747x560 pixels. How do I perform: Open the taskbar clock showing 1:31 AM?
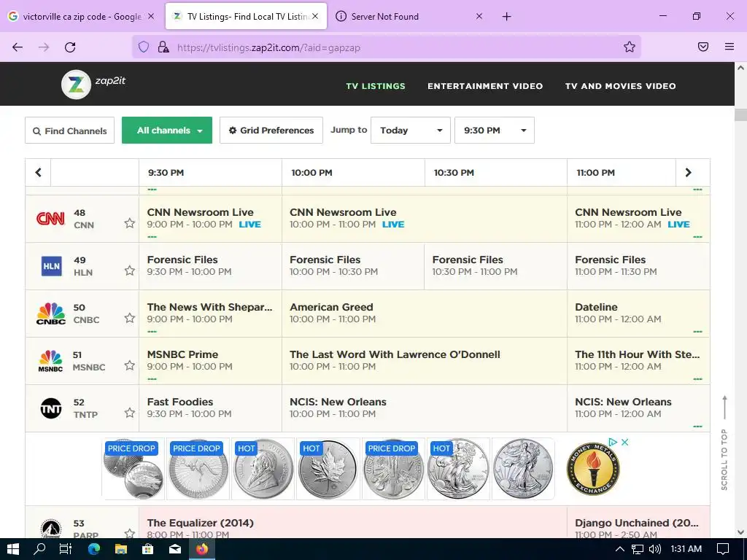click(x=686, y=549)
